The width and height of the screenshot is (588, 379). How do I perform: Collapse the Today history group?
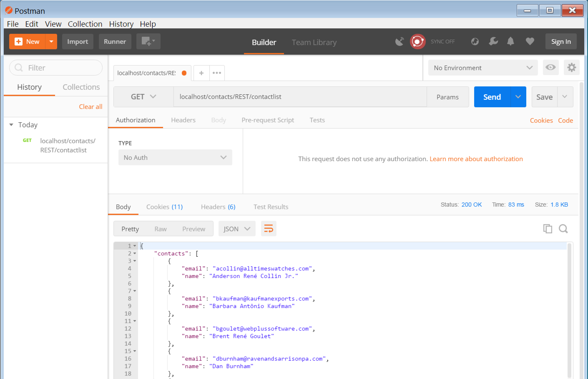[11, 125]
